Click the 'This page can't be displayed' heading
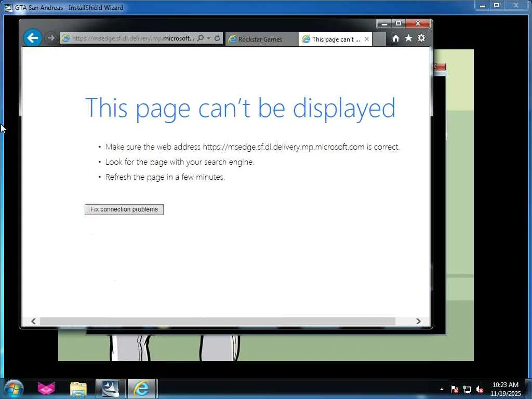 tap(240, 108)
